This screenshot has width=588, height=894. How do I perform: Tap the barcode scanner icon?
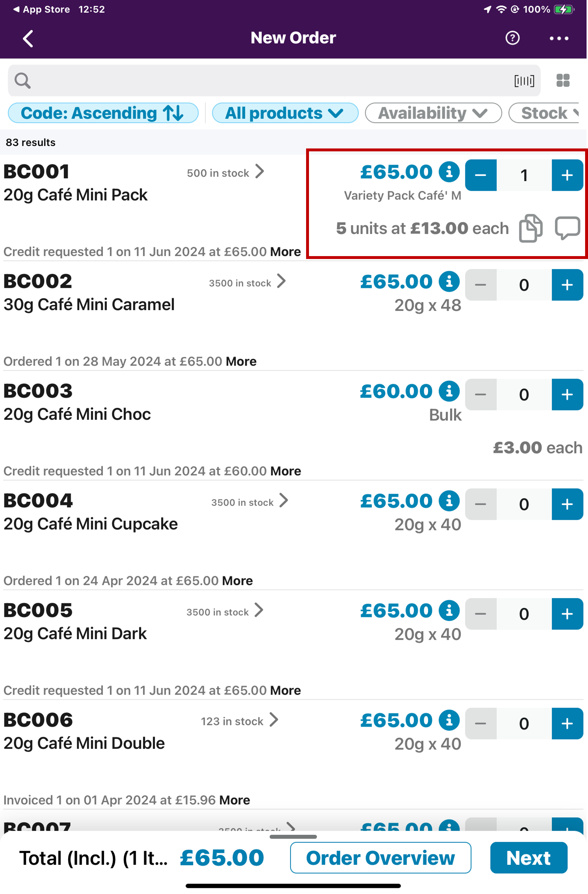[524, 81]
